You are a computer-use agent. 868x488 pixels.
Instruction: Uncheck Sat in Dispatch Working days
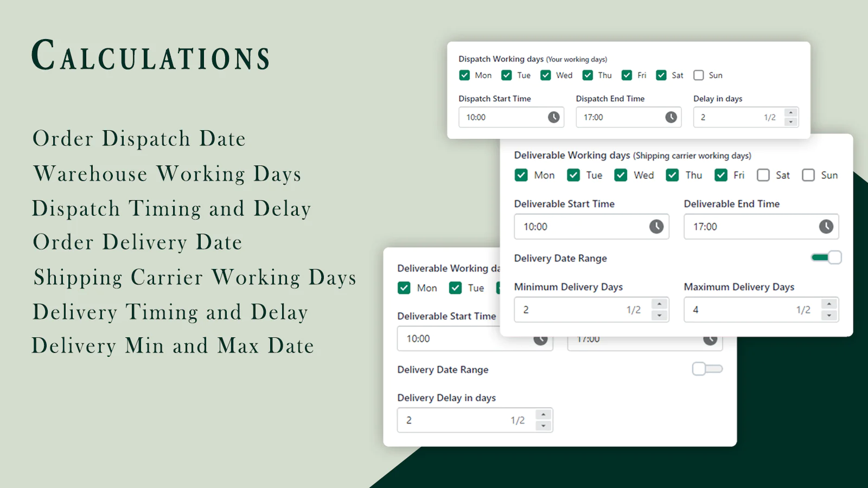661,75
